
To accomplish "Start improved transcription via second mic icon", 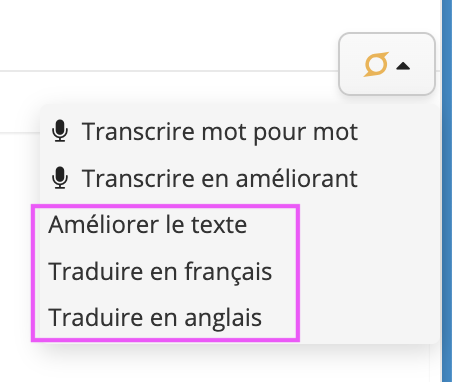I will tap(60, 178).
